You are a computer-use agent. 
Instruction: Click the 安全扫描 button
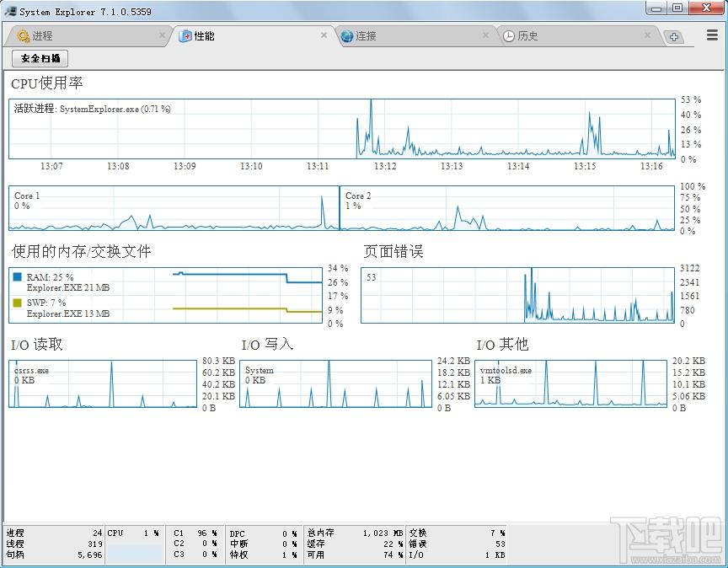(x=40, y=58)
